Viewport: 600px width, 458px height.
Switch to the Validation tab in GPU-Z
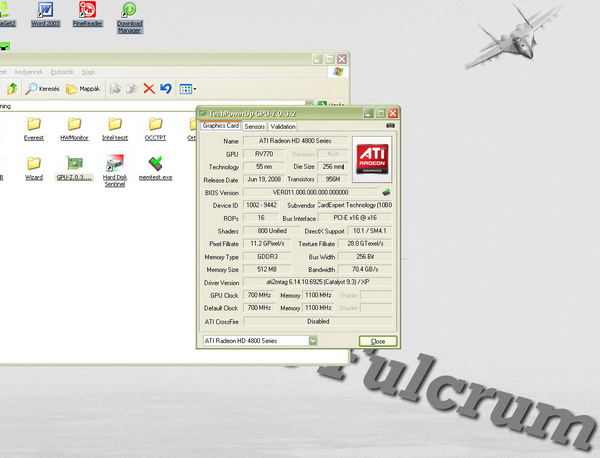click(x=283, y=126)
